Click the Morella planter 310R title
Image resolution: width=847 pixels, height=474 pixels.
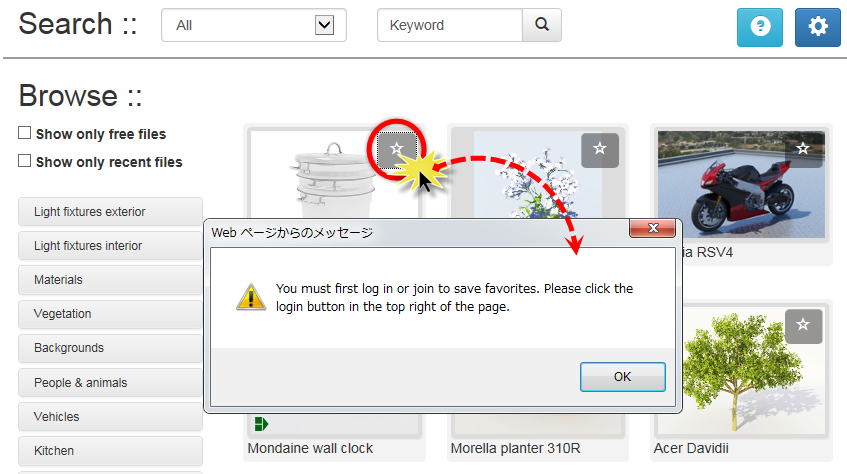click(x=515, y=449)
